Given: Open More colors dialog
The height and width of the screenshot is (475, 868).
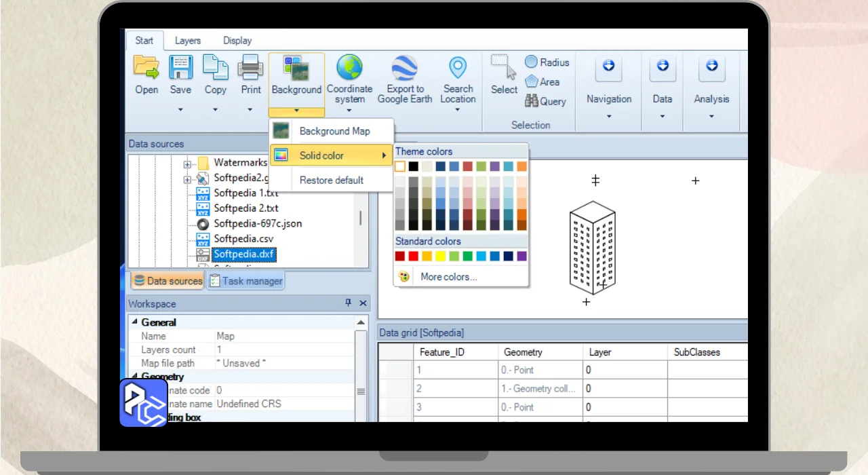Looking at the screenshot, I should click(x=448, y=277).
